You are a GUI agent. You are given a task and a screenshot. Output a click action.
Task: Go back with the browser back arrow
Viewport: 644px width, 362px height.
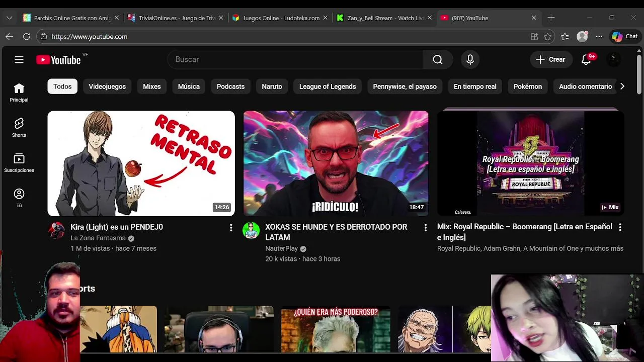[9, 36]
